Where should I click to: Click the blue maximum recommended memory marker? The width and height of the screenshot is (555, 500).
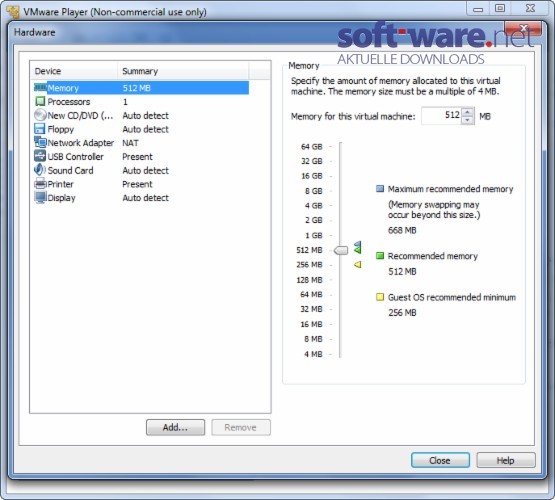point(358,244)
